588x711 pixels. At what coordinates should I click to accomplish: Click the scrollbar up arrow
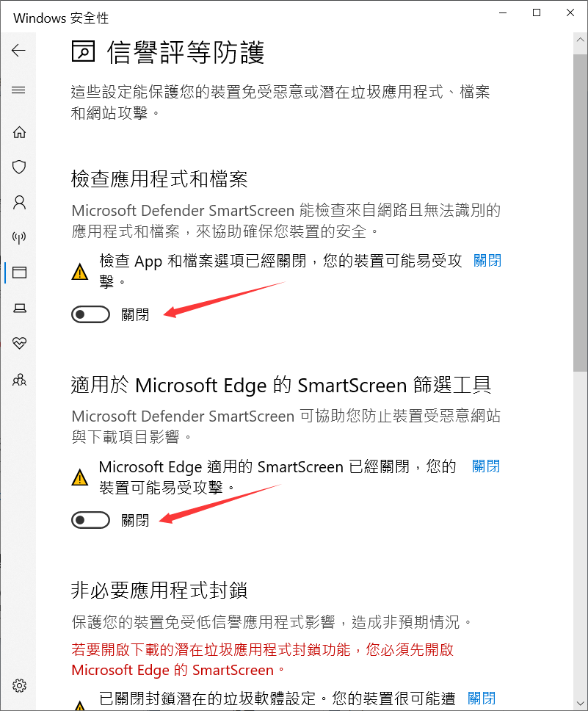581,40
